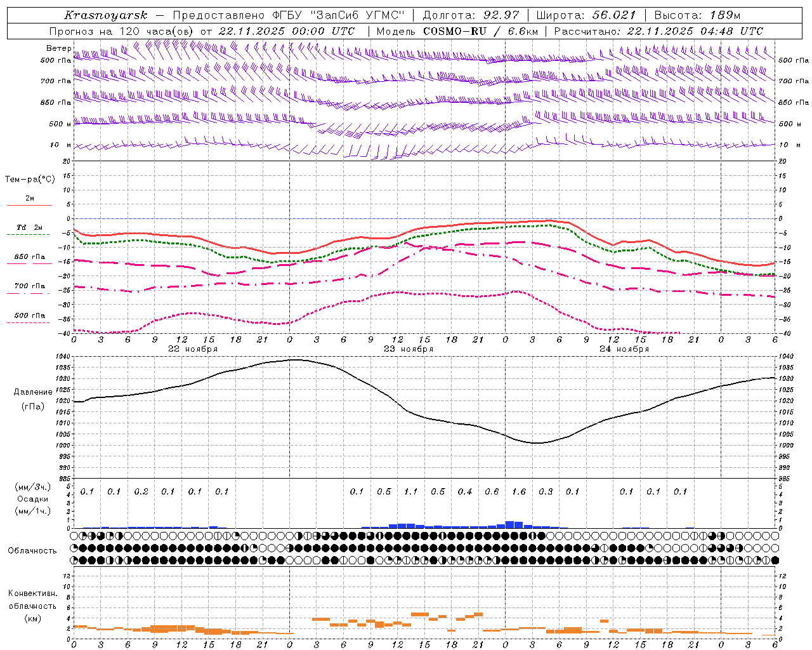Image resolution: width=812 pixels, height=650 pixels.
Task: Click the Td 2м dew point legend entry
Action: pos(29,227)
